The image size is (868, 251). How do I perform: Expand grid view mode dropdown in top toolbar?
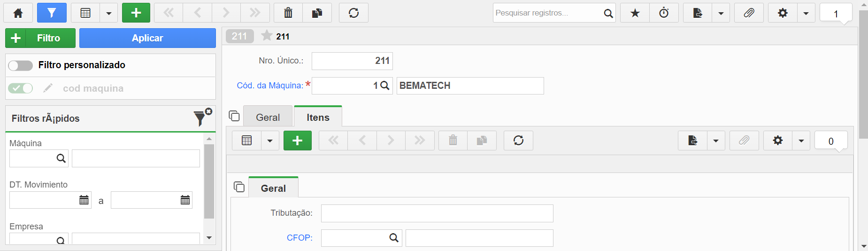tap(109, 13)
